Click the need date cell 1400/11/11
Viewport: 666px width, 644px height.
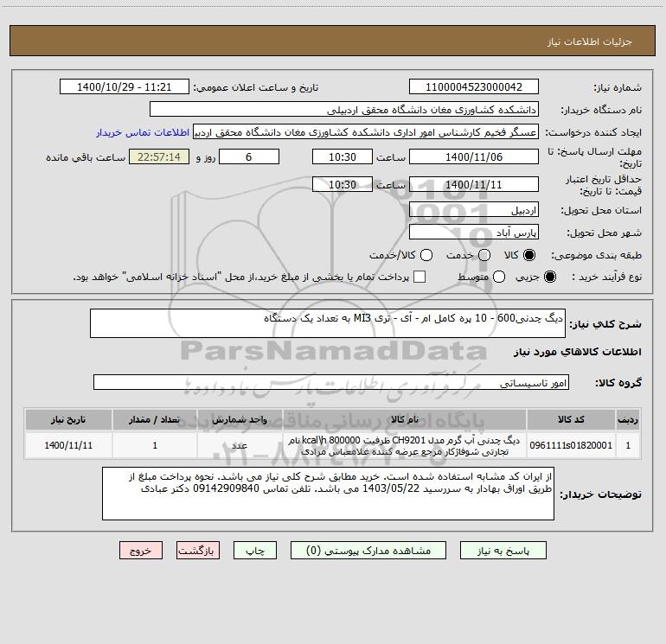point(68,445)
